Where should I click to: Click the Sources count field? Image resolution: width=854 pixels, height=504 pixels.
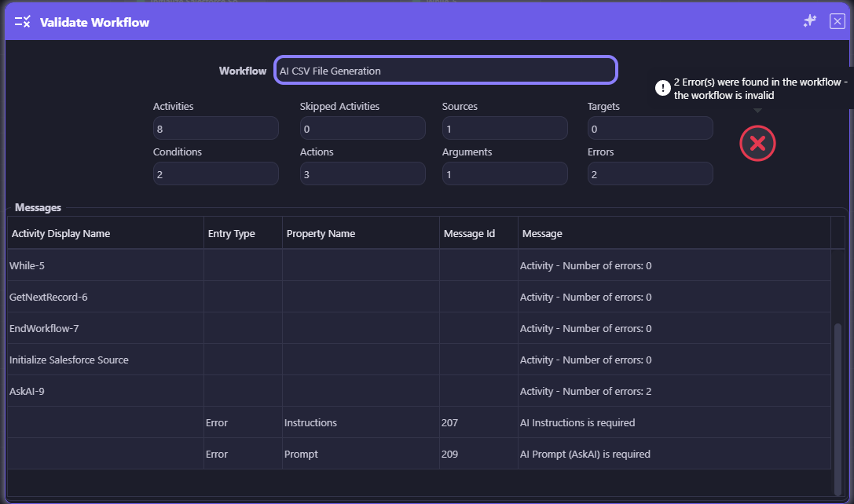tap(505, 129)
